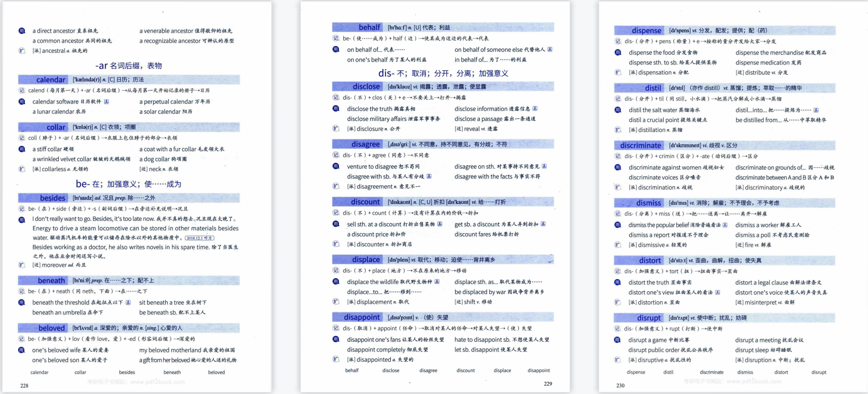Click the blue 'collar' headword heading
The height and width of the screenshot is (394, 868).
tap(56, 127)
